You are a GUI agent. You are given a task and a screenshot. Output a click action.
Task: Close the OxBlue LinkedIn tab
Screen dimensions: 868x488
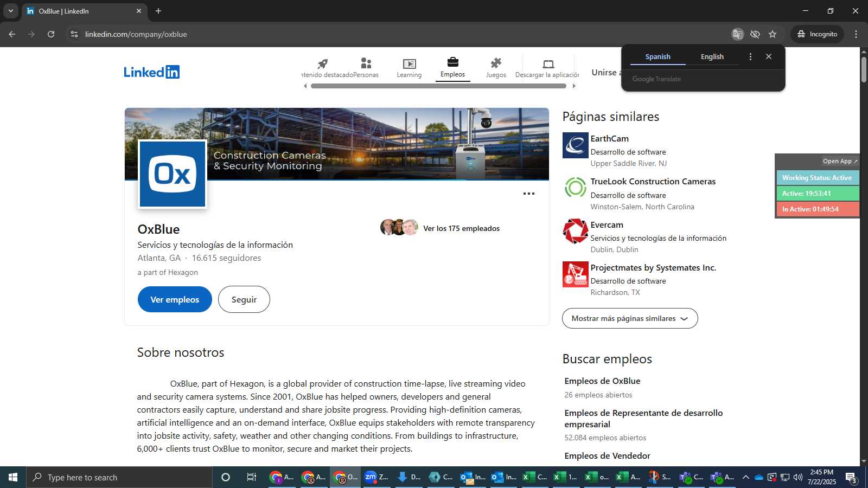tap(139, 11)
